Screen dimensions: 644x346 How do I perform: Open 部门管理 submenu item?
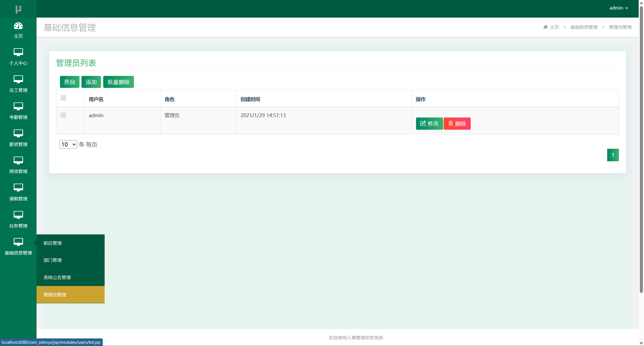pos(53,260)
